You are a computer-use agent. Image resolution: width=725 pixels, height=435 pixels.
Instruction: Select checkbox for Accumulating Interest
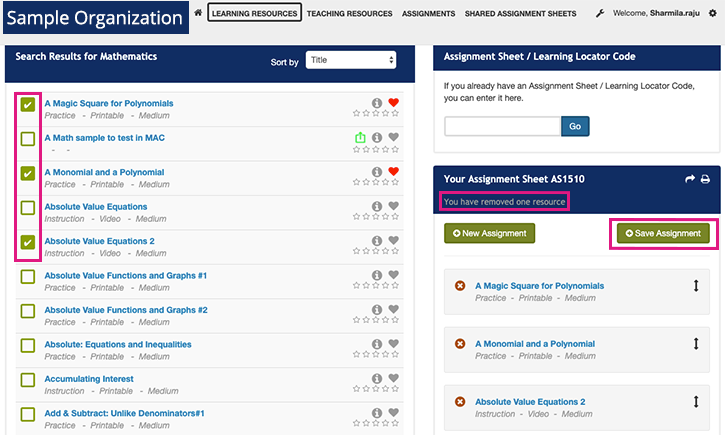28,380
